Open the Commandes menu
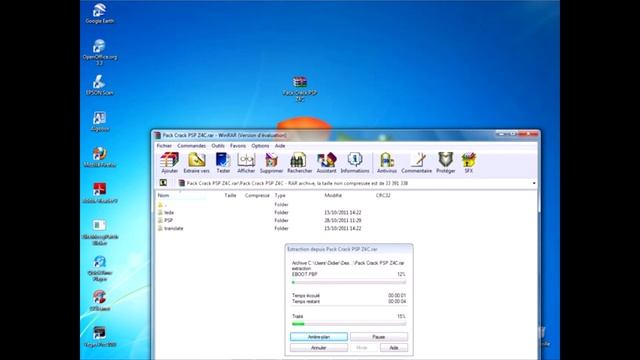Viewport: 640px width, 360px height. [x=191, y=146]
